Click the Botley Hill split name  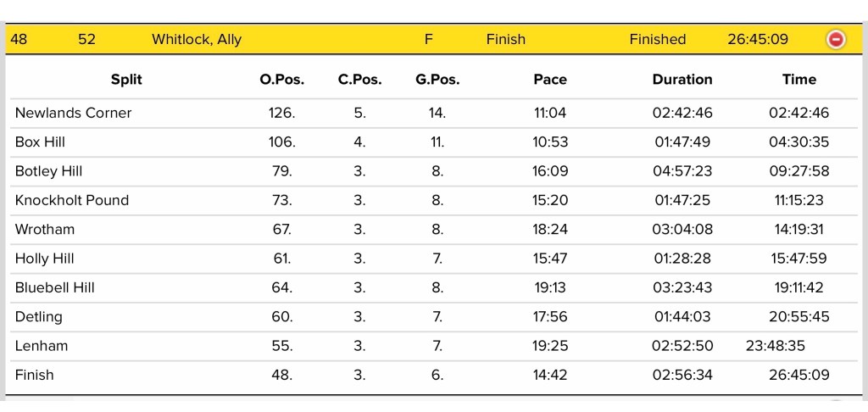click(x=48, y=171)
